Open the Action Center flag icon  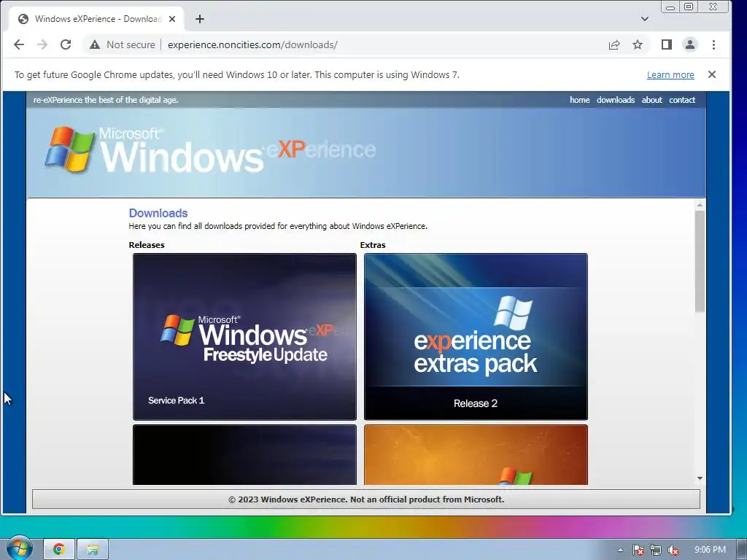point(638,550)
